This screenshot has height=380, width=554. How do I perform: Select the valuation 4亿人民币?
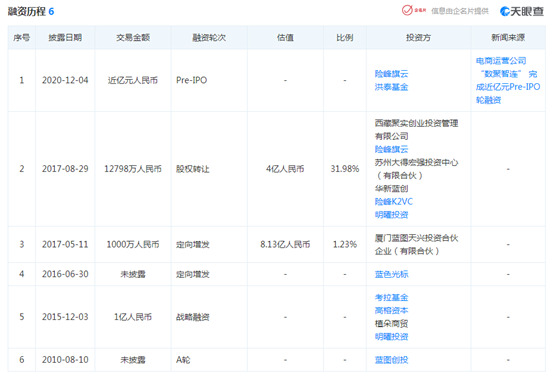pyautogui.click(x=285, y=169)
